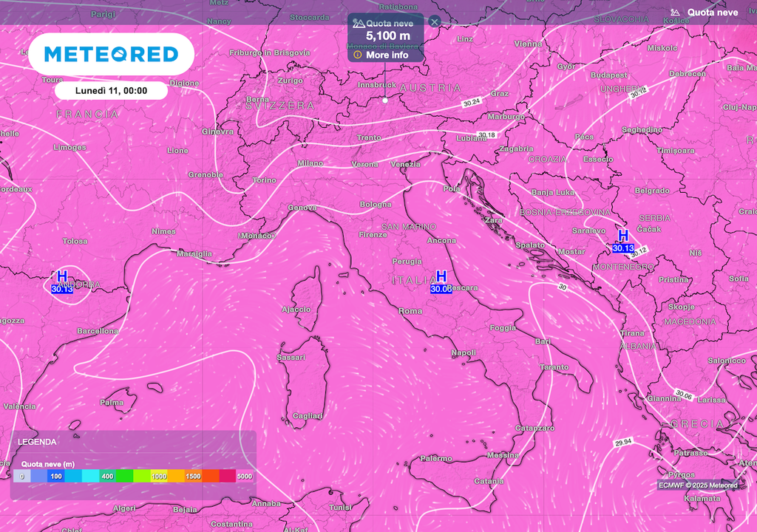Viewport: 757px width, 532px height.
Task: Click the H high-pressure marker near Pescara
Action: (x=441, y=276)
